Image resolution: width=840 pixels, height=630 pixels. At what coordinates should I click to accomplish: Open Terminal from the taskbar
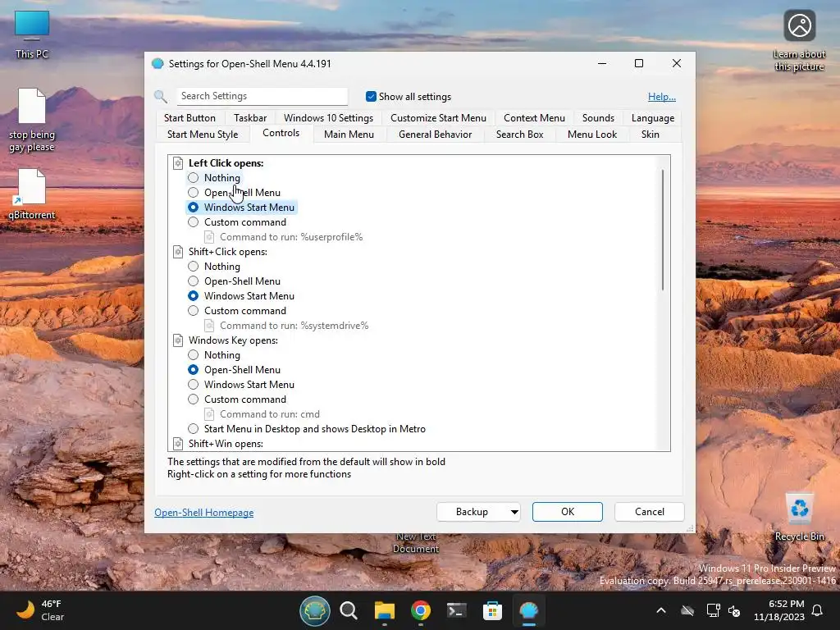[456, 610]
